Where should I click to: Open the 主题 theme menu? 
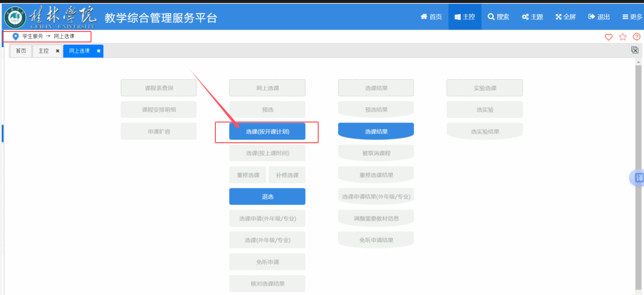pos(532,17)
